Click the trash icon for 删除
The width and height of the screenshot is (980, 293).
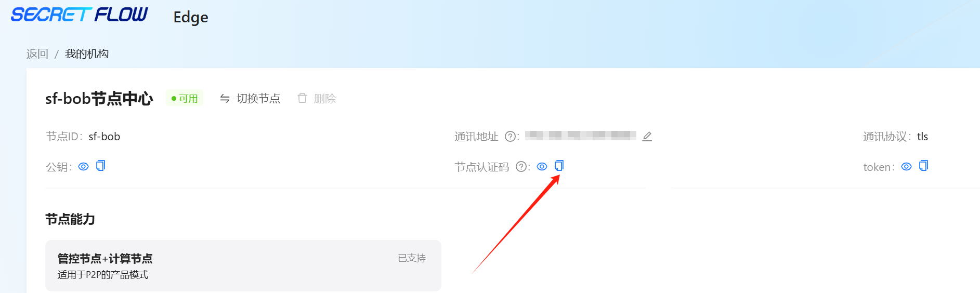[x=302, y=98]
